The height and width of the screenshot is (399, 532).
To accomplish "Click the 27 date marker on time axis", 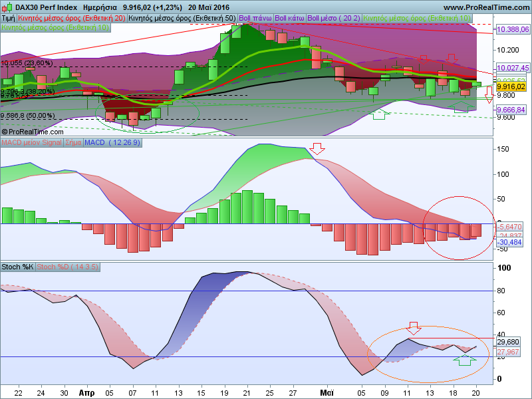I will pos(293,393).
